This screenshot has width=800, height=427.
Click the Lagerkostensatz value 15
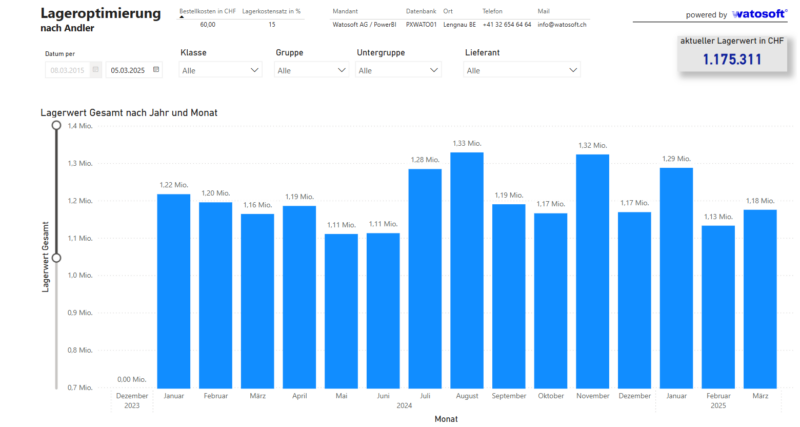tap(272, 23)
